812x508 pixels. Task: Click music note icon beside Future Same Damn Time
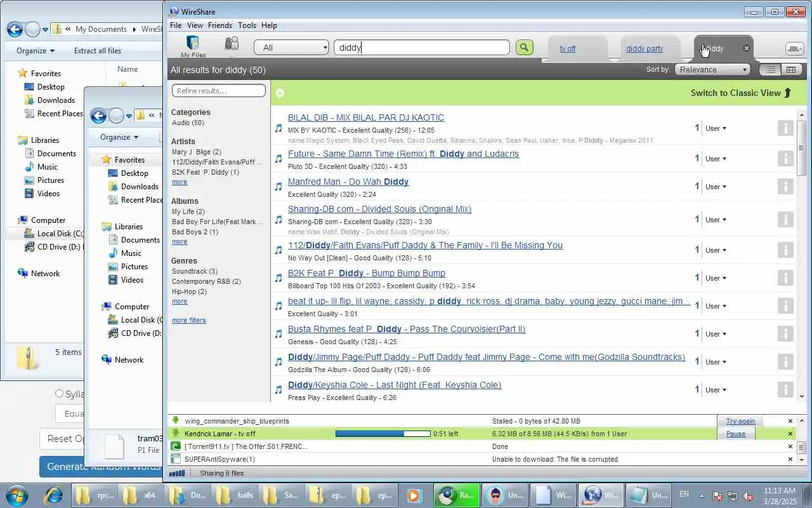click(x=278, y=159)
